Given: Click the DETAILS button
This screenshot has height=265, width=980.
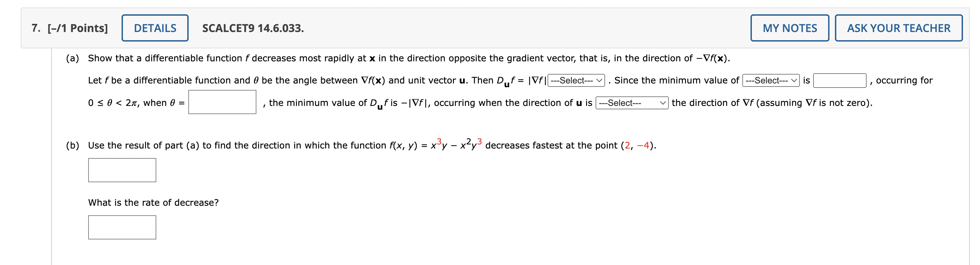Looking at the screenshot, I should [x=155, y=28].
